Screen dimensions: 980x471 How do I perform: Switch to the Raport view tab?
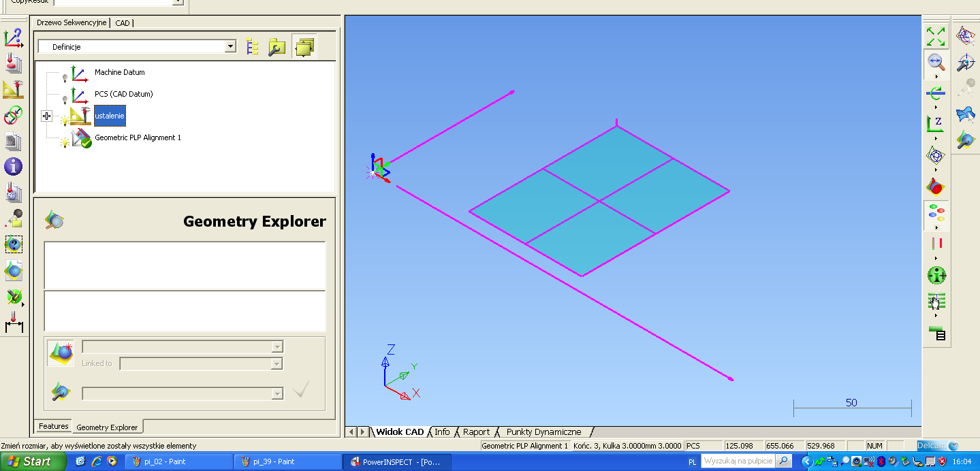pyautogui.click(x=476, y=432)
